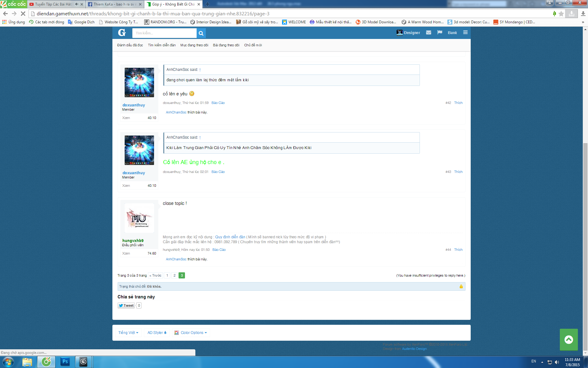Click the Trước previous page button
The image size is (588, 368).
155,275
